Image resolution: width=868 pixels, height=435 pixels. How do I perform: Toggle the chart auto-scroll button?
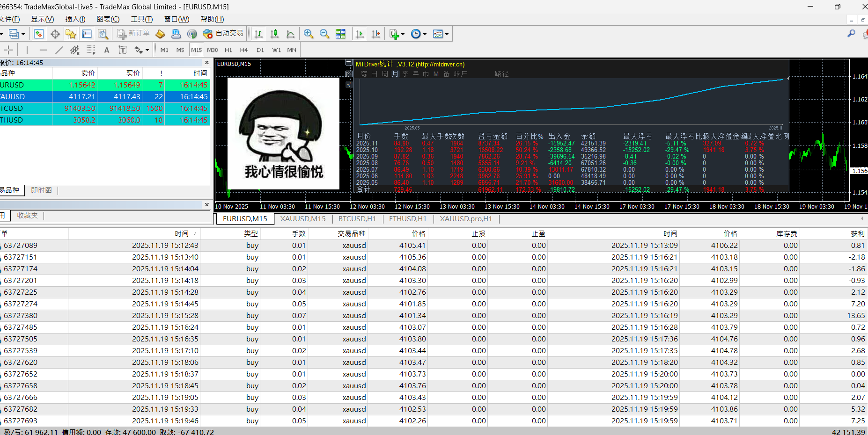(x=360, y=34)
